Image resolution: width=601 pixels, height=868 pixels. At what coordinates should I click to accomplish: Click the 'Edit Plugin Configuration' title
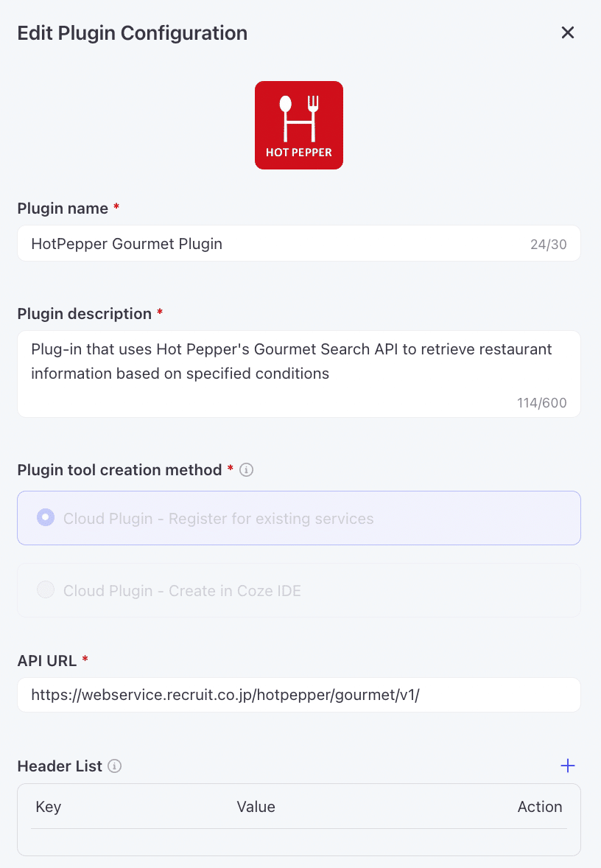[x=133, y=33]
